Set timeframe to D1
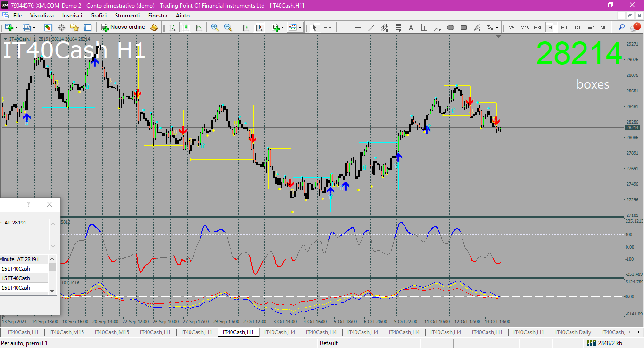 tap(578, 27)
